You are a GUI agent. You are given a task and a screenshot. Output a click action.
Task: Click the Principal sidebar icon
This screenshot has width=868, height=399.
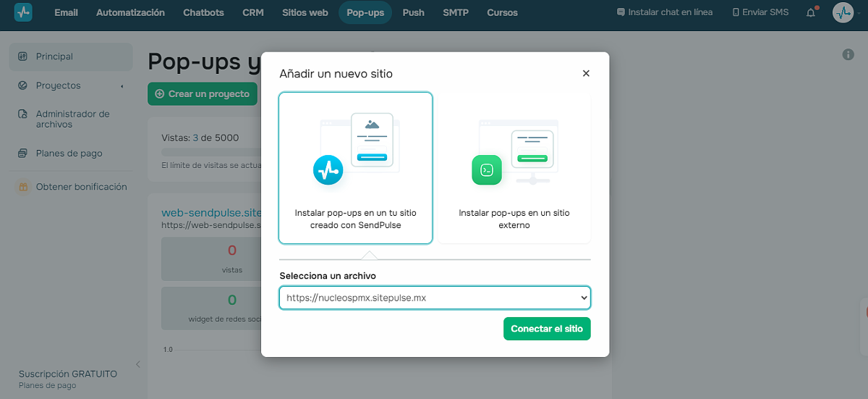tap(22, 56)
